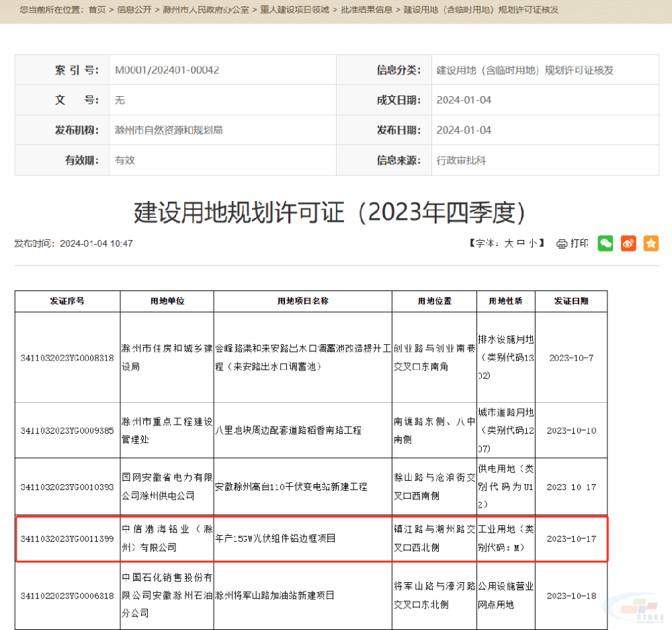Click permit number 3411032023YG0011399 cell

click(x=67, y=539)
